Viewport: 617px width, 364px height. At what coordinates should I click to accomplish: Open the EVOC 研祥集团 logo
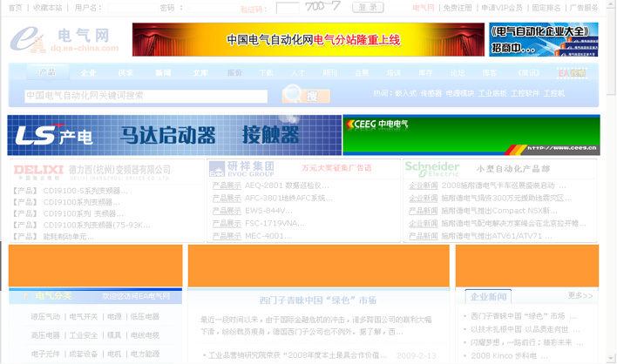click(242, 168)
